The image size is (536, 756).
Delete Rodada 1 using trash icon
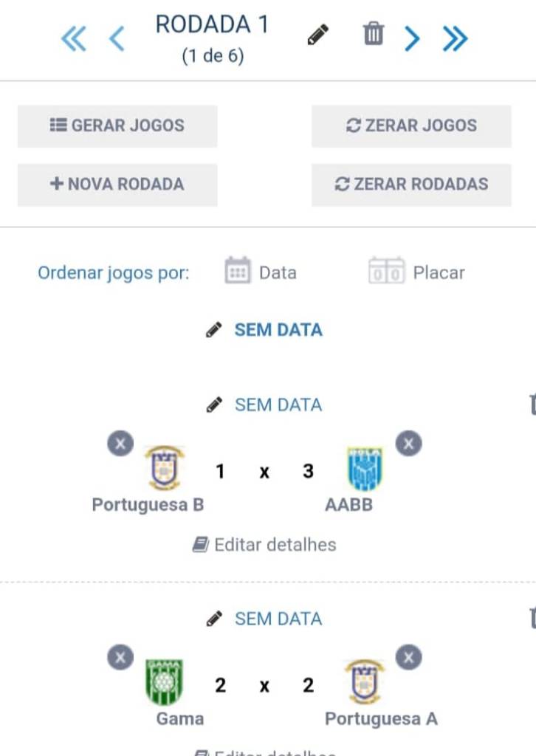coord(374,34)
